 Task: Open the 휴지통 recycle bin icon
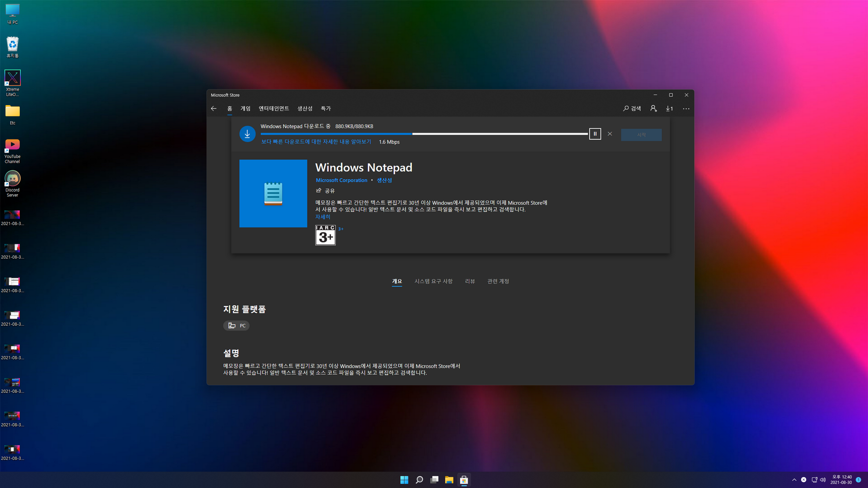pyautogui.click(x=13, y=47)
